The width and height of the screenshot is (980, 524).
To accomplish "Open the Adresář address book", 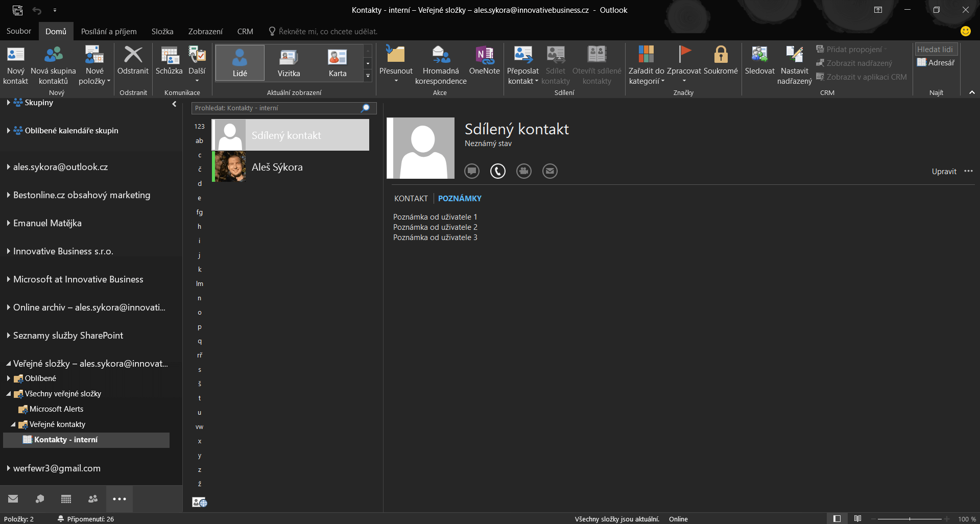I will (936, 63).
